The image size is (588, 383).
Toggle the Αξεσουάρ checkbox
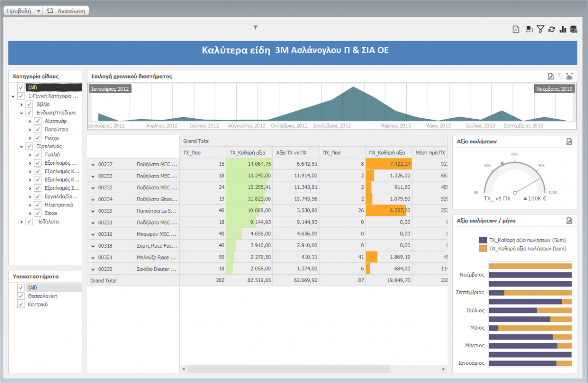point(37,121)
